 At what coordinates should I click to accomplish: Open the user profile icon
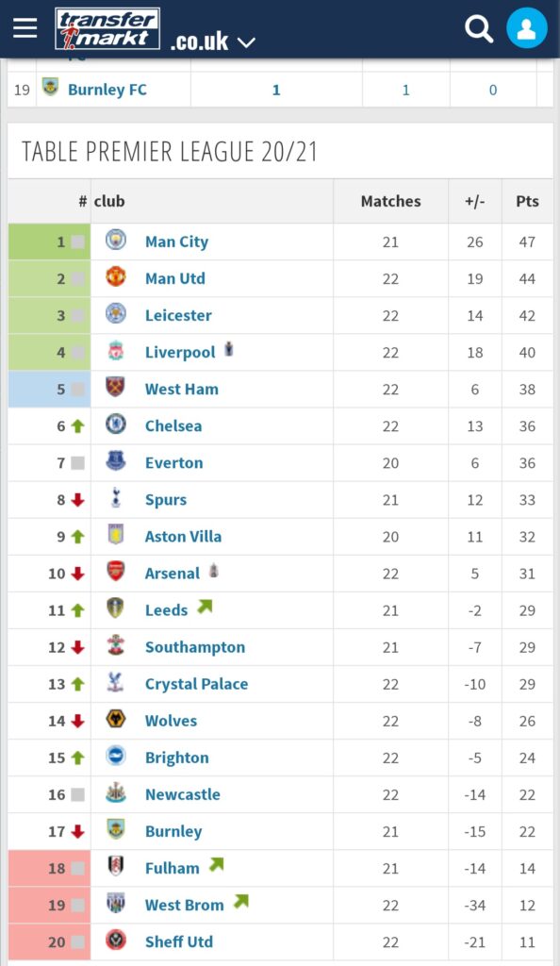527,28
